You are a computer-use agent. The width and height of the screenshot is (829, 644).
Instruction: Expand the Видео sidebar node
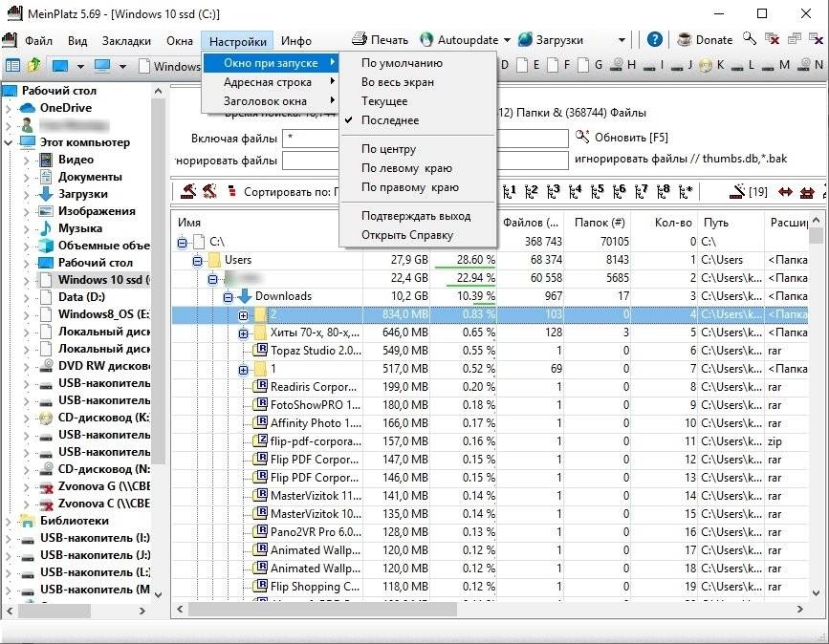tap(26, 160)
